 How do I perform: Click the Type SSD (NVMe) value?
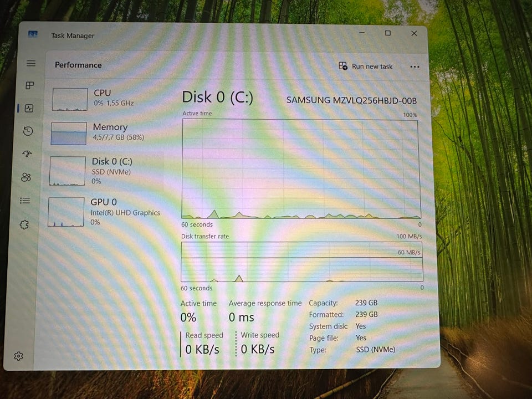(376, 350)
